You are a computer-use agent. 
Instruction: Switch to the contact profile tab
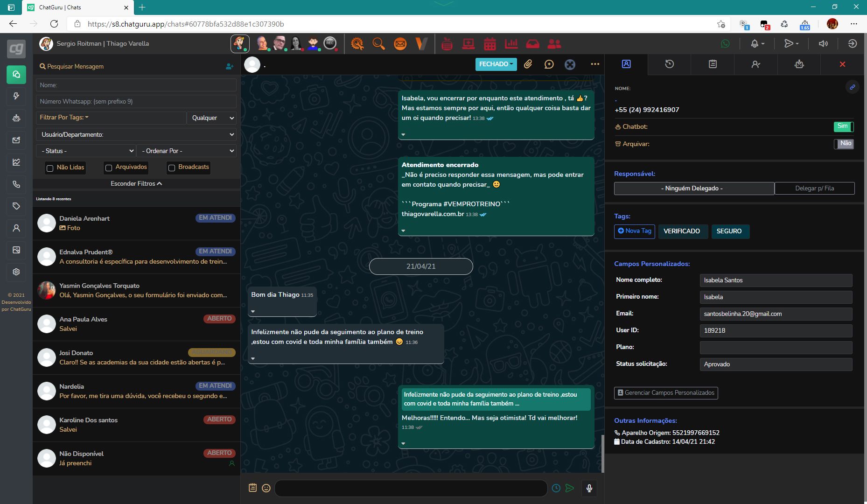626,64
